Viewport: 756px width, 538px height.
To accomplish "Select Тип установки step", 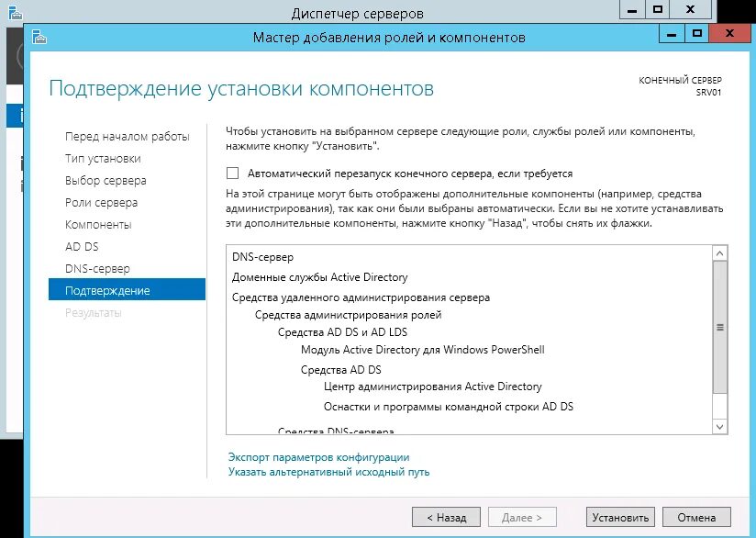I will (x=103, y=159).
